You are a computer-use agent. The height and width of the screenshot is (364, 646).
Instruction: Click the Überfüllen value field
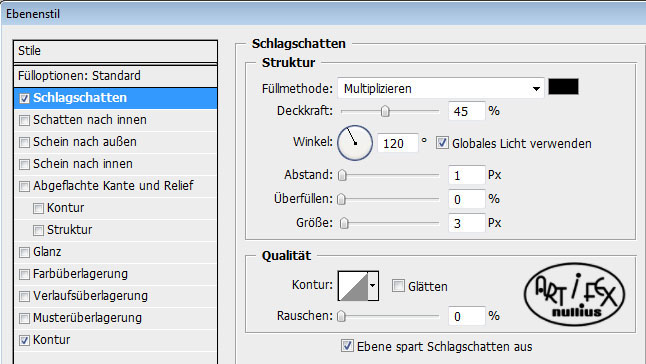tap(467, 199)
